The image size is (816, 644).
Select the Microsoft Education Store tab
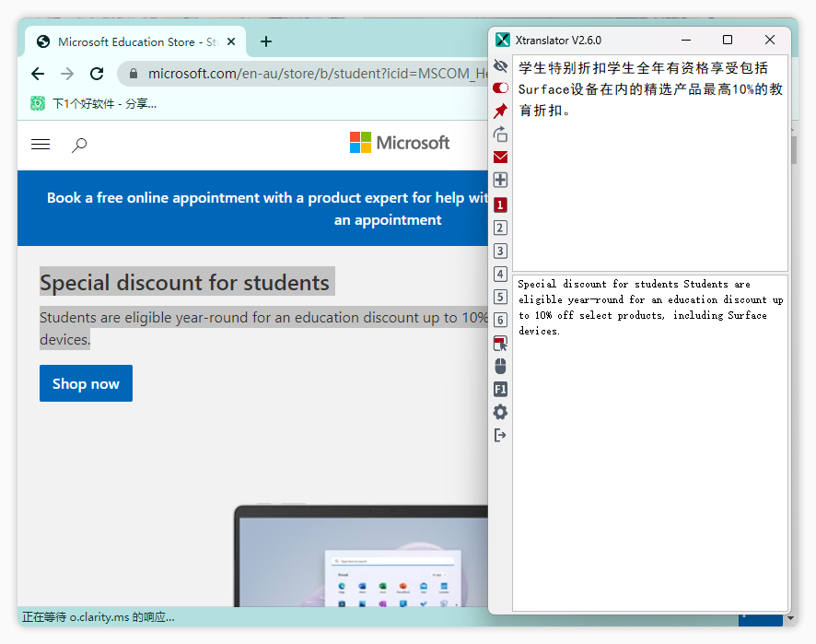point(135,41)
